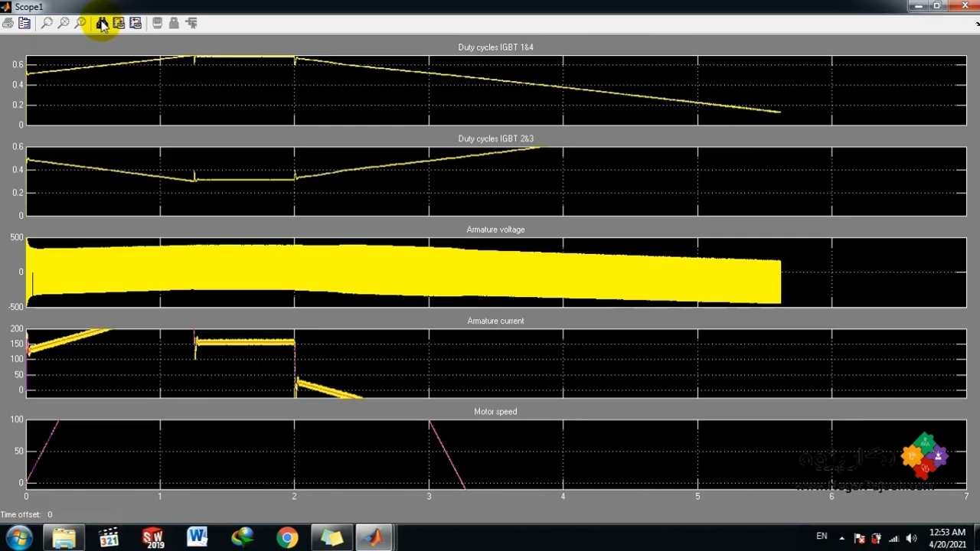Click the Armature voltage plot area
Screen dimensions: 980x551
pyautogui.click(x=495, y=272)
